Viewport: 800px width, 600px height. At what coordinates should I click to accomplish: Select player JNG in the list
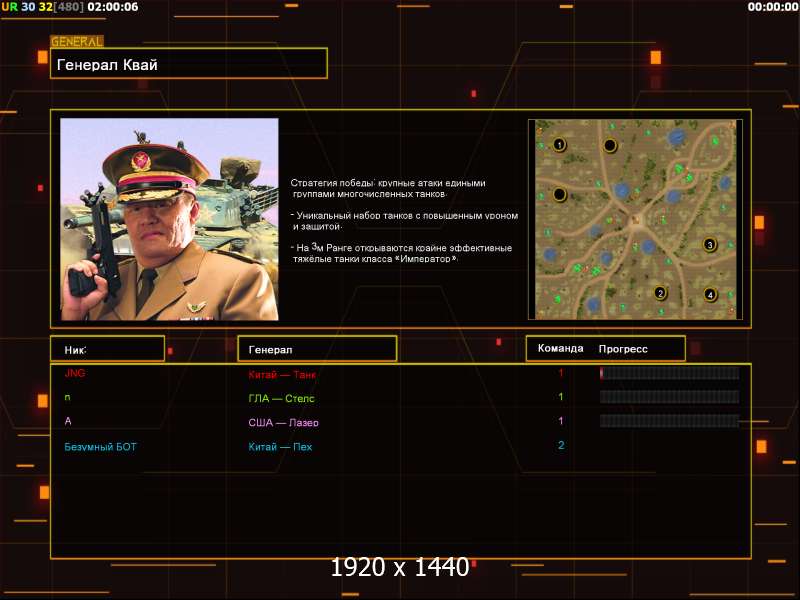(75, 373)
